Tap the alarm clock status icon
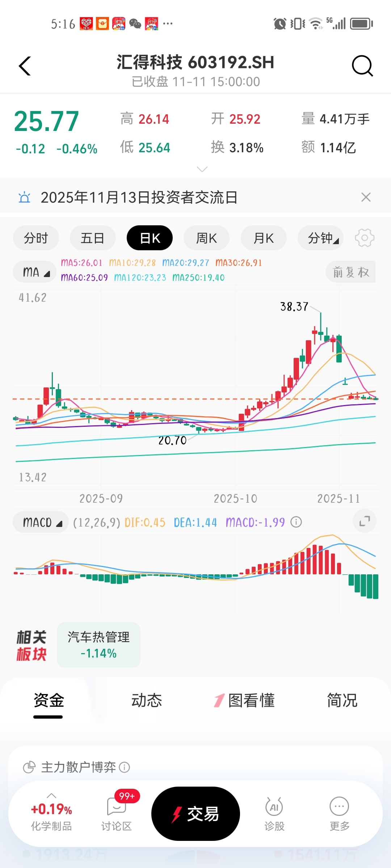This screenshot has height=868, width=391. click(280, 24)
